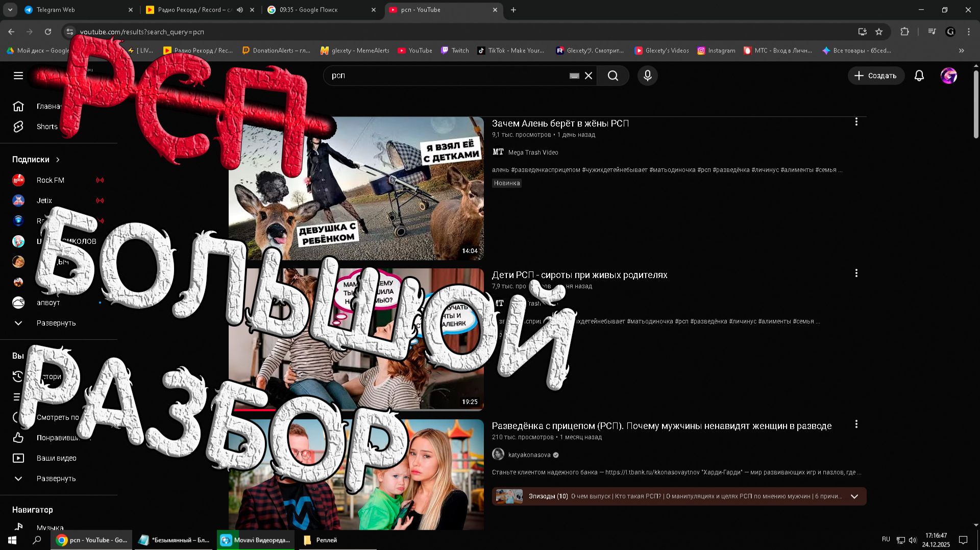Open the katyakonasova channel link
980x550 pixels.
point(529,455)
